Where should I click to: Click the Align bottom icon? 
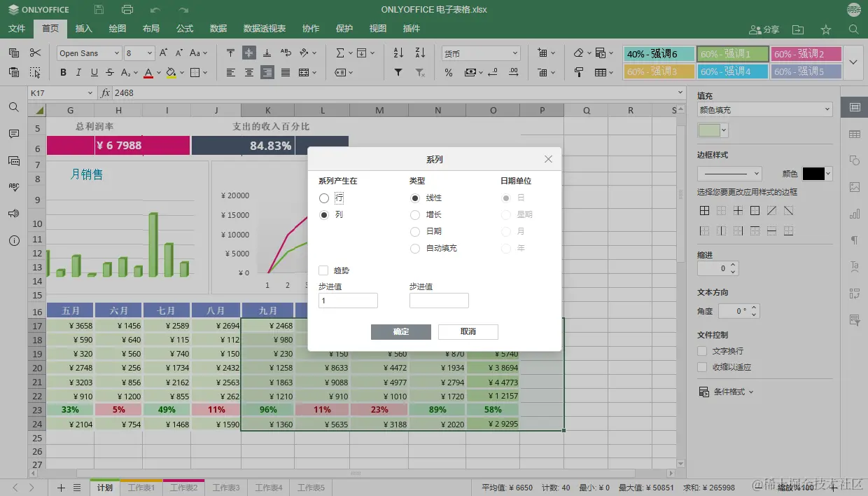pyautogui.click(x=267, y=53)
